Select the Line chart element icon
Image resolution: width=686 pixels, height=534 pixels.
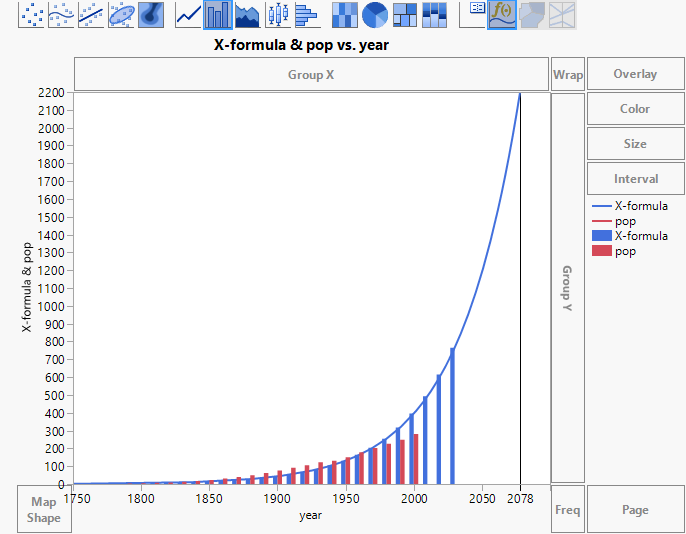click(x=188, y=13)
